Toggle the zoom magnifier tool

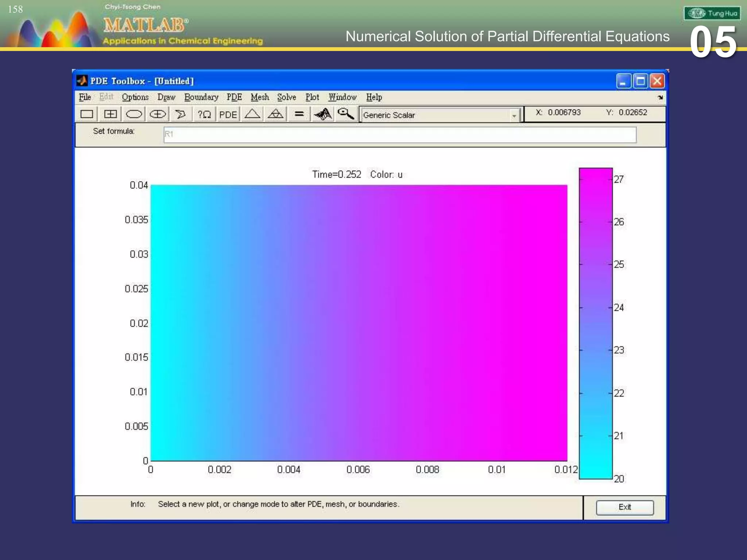tap(345, 114)
